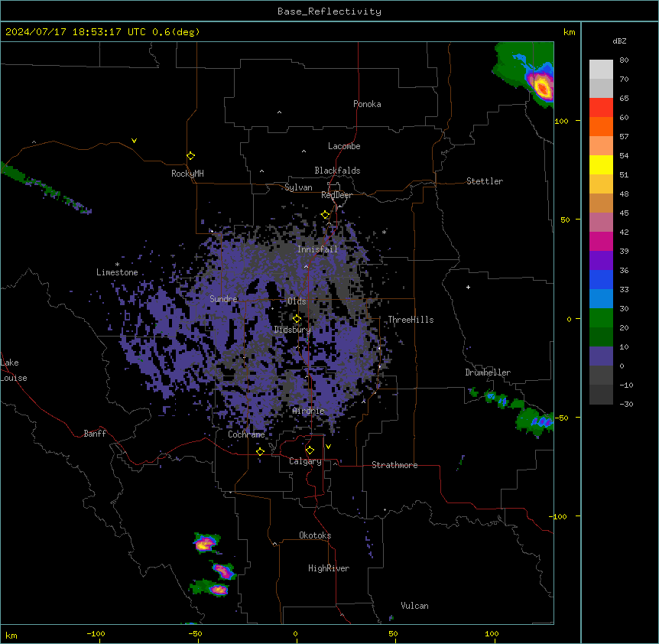Click the ThreeHills label
659x644 pixels.
coord(411,320)
